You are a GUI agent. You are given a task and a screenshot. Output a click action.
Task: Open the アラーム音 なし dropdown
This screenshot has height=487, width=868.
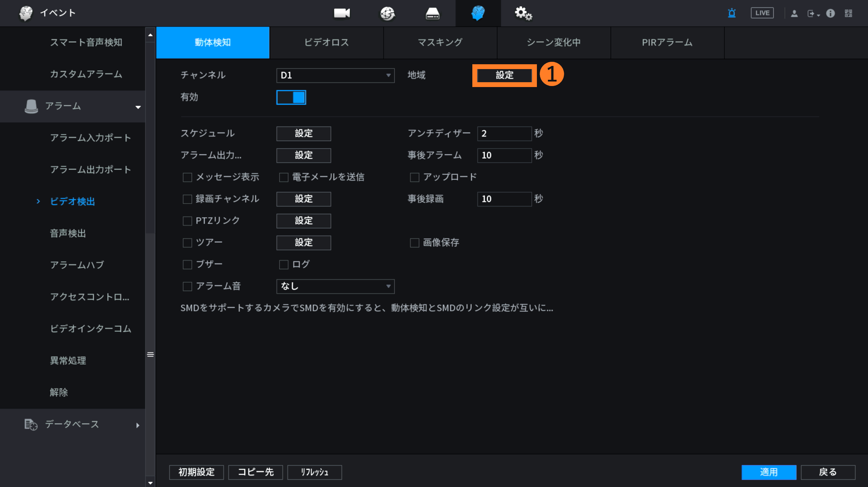335,286
